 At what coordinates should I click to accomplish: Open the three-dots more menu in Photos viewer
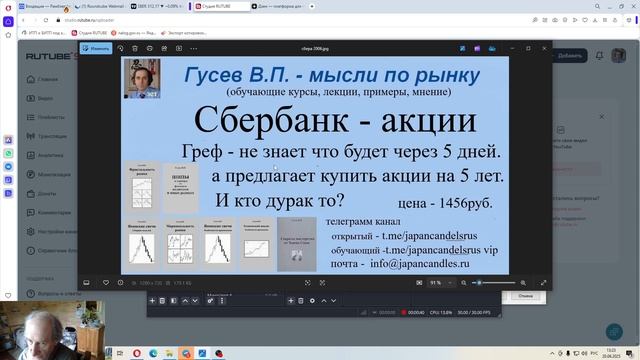[193, 49]
